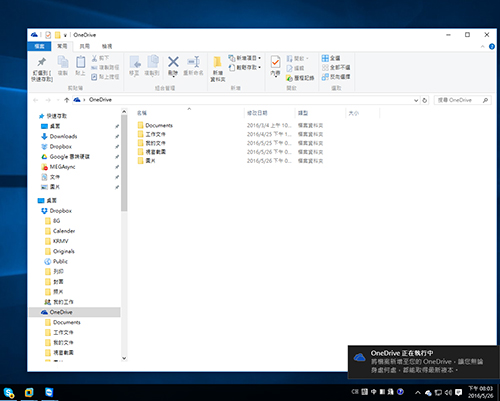Open the New item dropdown in ribbon
This screenshot has width=500, height=401.
(x=244, y=58)
